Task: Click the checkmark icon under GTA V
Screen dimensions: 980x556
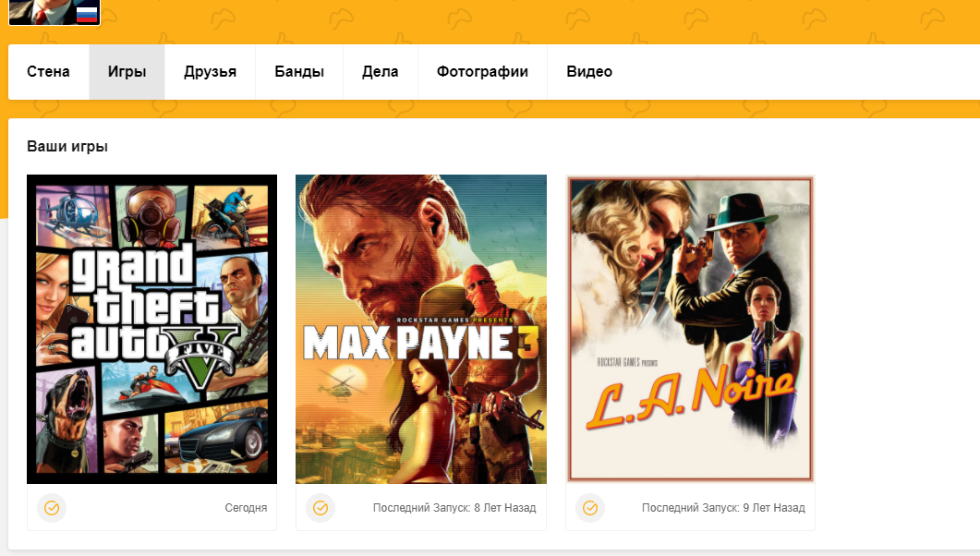Action: point(52,508)
